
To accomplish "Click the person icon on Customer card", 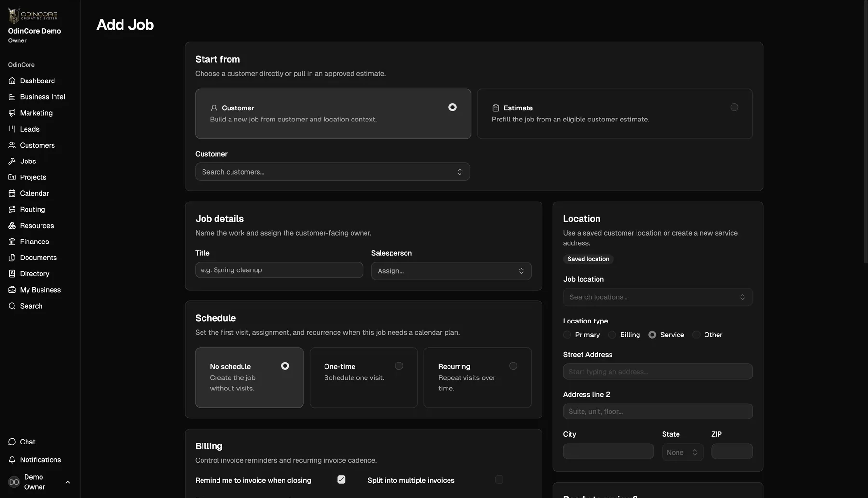I will (214, 108).
